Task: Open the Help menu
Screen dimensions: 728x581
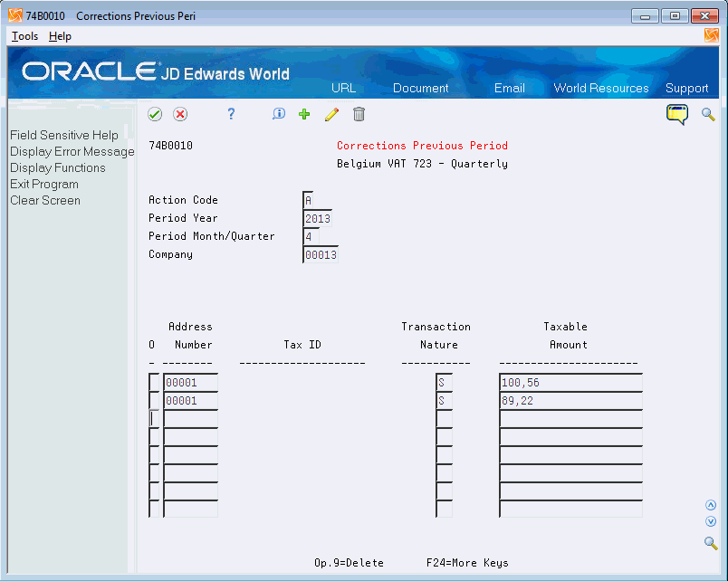Action: [60, 36]
